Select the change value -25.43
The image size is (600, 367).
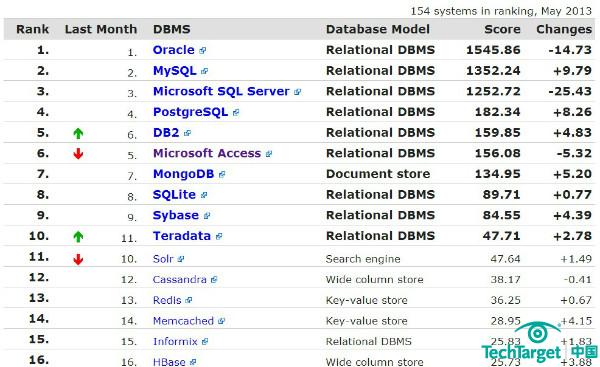[x=570, y=91]
